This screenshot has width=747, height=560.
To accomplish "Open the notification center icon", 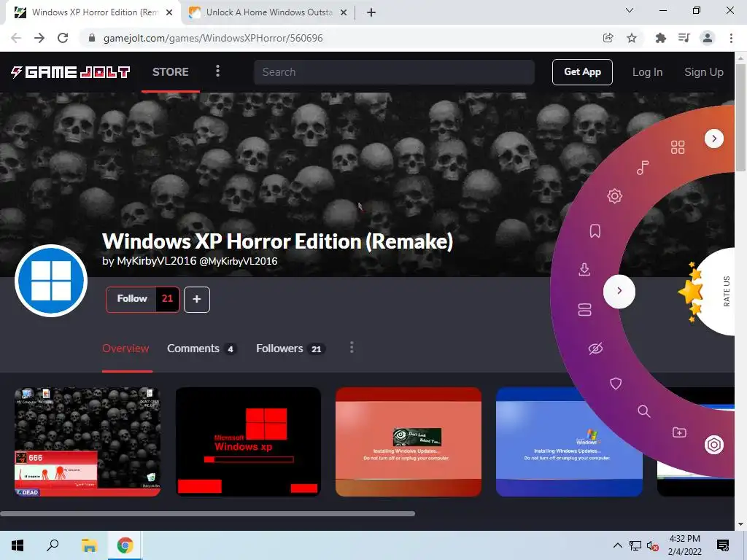I will click(x=723, y=545).
